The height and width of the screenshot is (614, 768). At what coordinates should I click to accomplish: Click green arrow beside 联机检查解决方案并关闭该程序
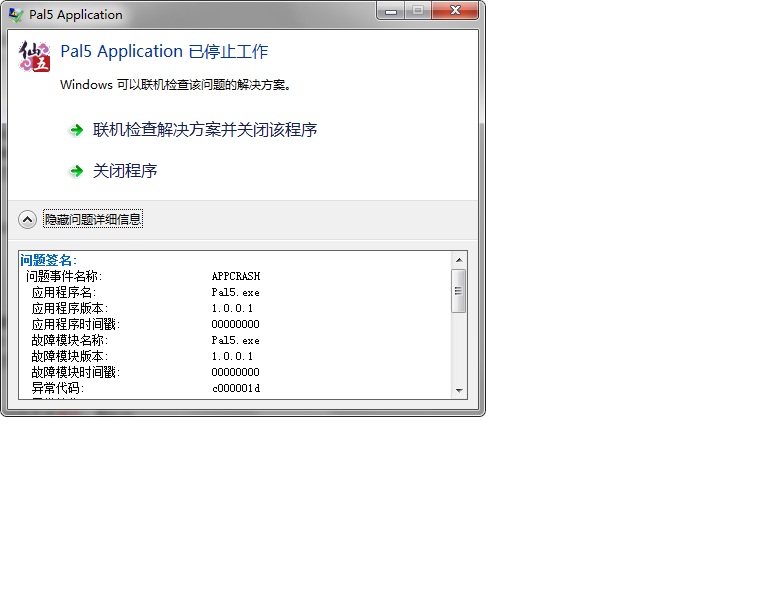point(76,130)
